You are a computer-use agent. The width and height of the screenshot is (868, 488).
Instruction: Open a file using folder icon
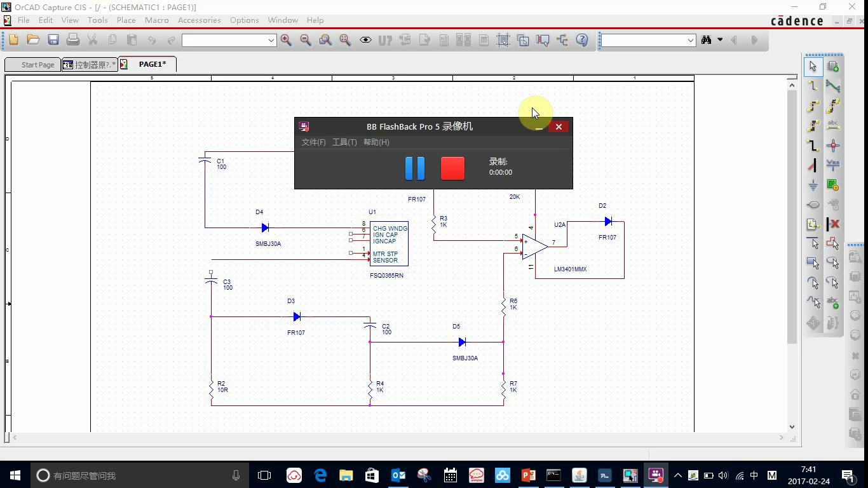33,40
